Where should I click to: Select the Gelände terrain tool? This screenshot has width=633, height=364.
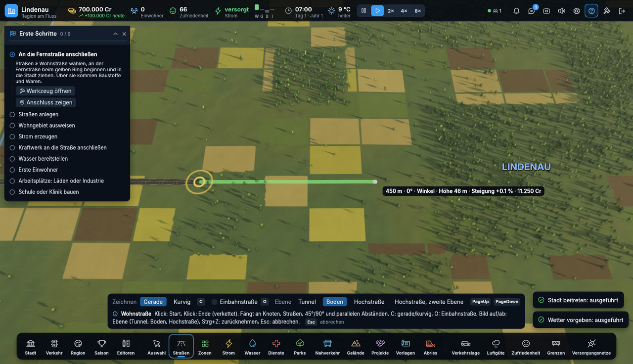(356, 347)
